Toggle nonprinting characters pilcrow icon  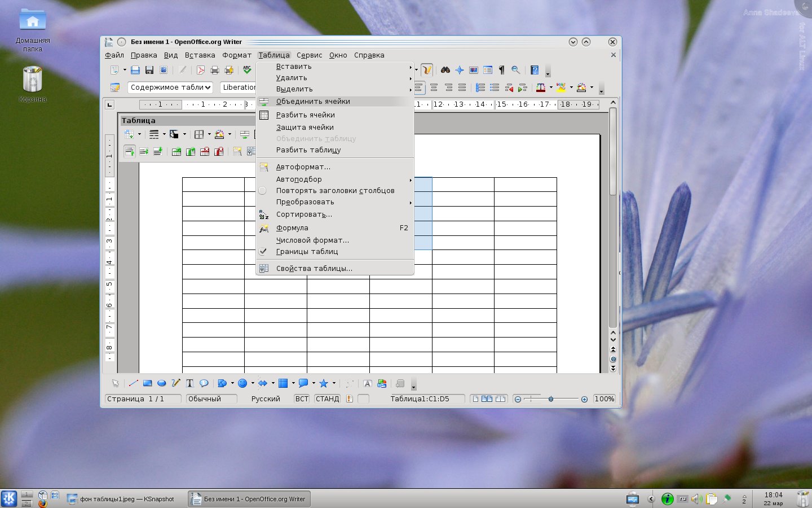click(x=501, y=70)
